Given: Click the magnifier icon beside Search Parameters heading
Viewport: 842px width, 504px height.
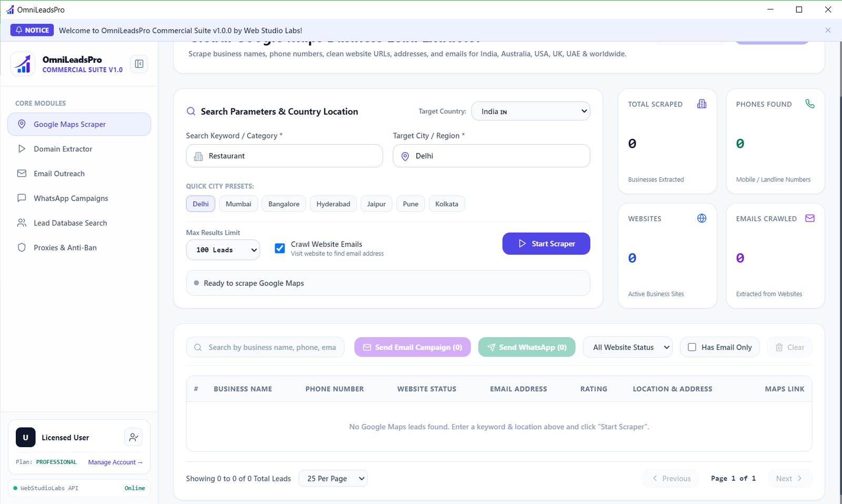Looking at the screenshot, I should [x=191, y=112].
